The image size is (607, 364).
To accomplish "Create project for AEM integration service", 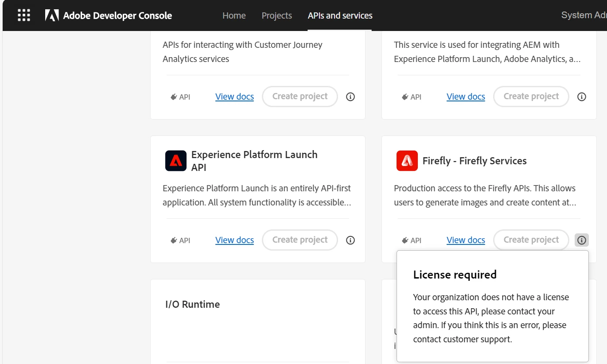I will point(531,97).
